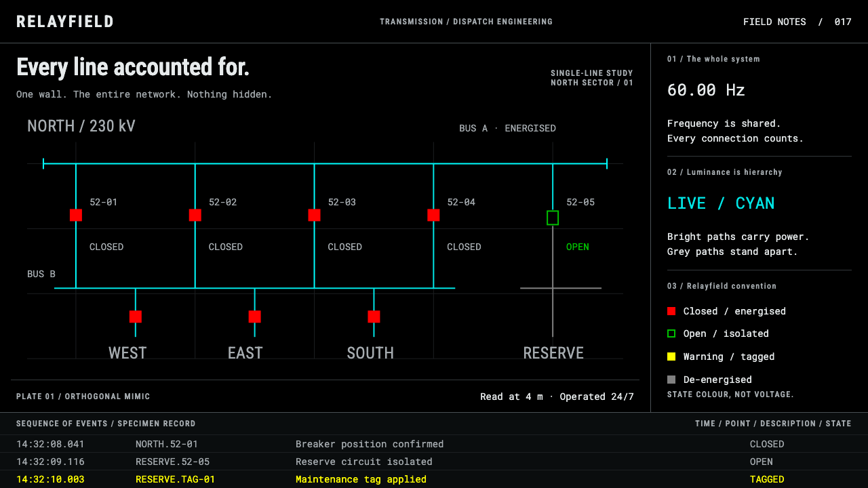Click the WEST feeder label

point(127,352)
